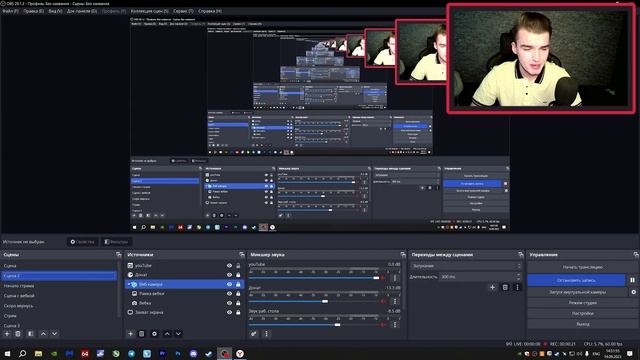Click the Донат volume slider handle
The height and width of the screenshot is (360, 640).
pyautogui.click(x=325, y=301)
